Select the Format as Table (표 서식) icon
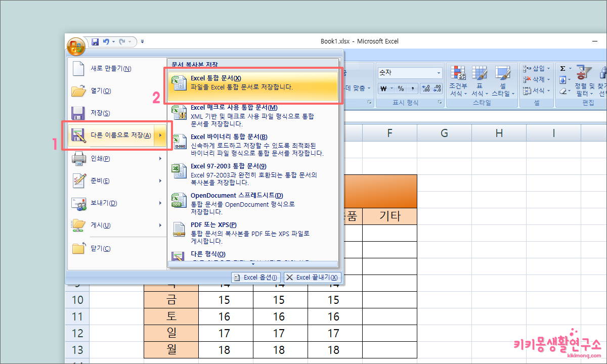 [x=480, y=81]
